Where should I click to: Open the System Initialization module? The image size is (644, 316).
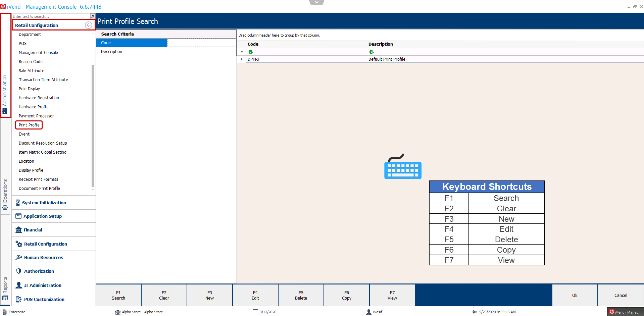[54, 203]
